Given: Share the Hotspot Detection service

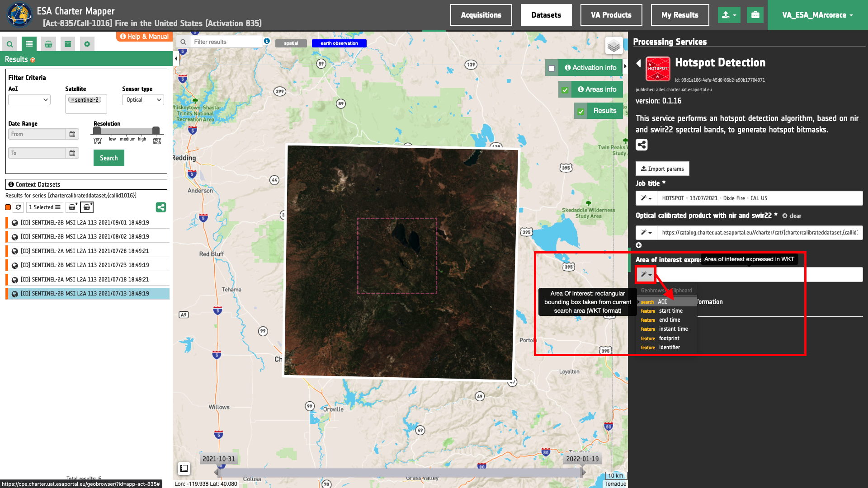Looking at the screenshot, I should (642, 145).
